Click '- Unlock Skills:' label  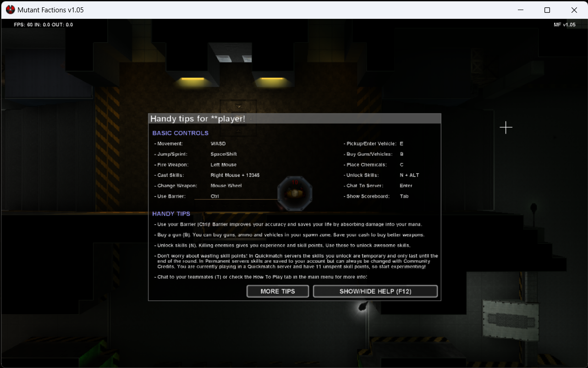pyautogui.click(x=361, y=175)
